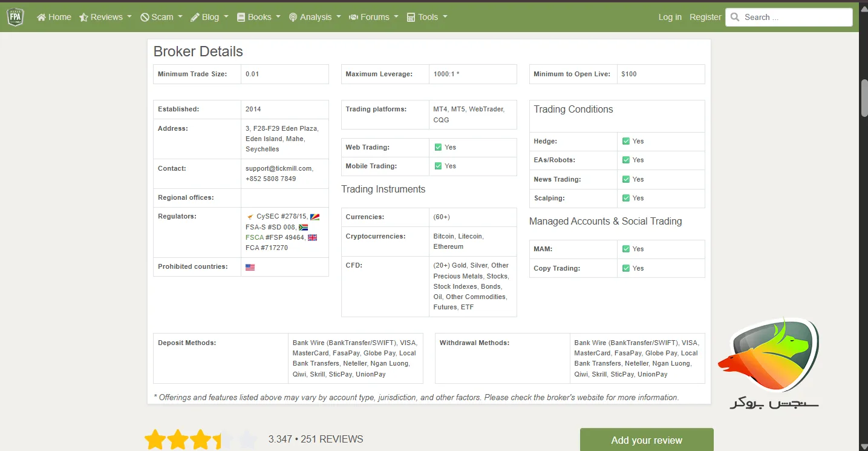Open the Forums menu item
Image resolution: width=868 pixels, height=451 pixels.
[374, 17]
